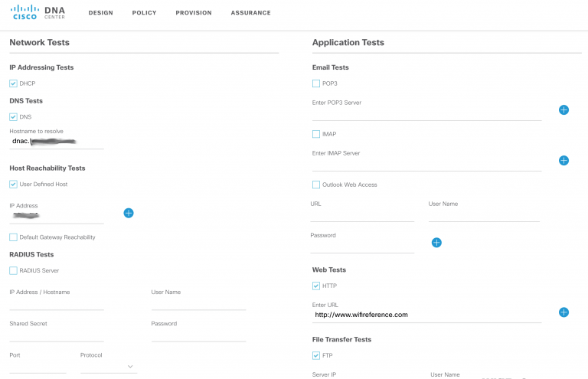Add an IMAP server with plus icon
Image resolution: width=588 pixels, height=379 pixels.
click(563, 161)
